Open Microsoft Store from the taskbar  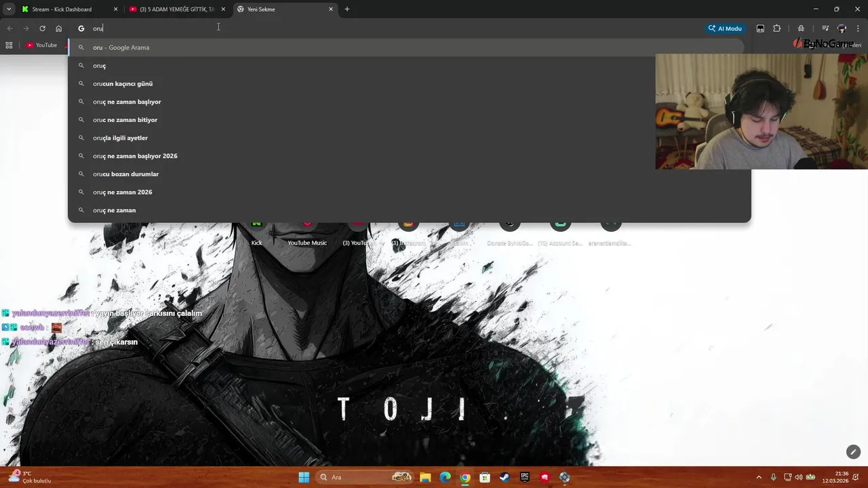pos(485,477)
